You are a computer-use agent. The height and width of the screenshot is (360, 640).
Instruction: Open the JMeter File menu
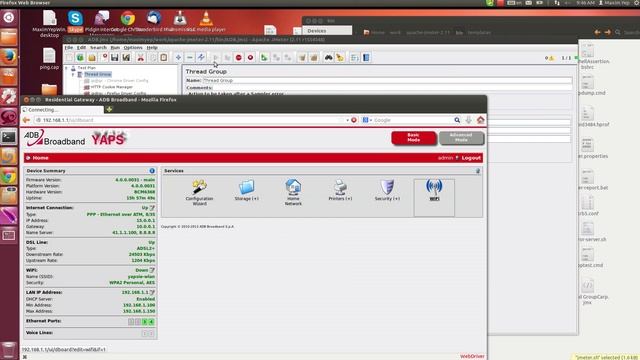pyautogui.click(x=69, y=47)
